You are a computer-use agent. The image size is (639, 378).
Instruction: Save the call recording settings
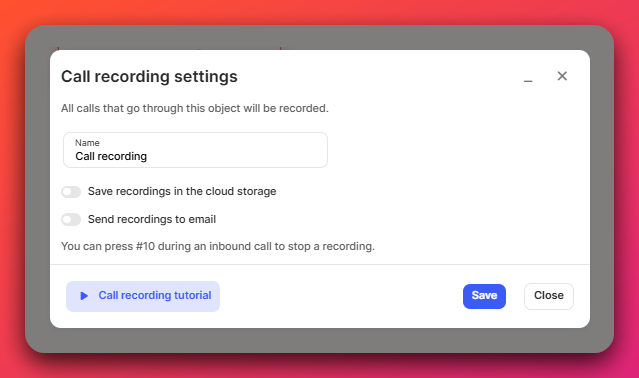coord(484,296)
